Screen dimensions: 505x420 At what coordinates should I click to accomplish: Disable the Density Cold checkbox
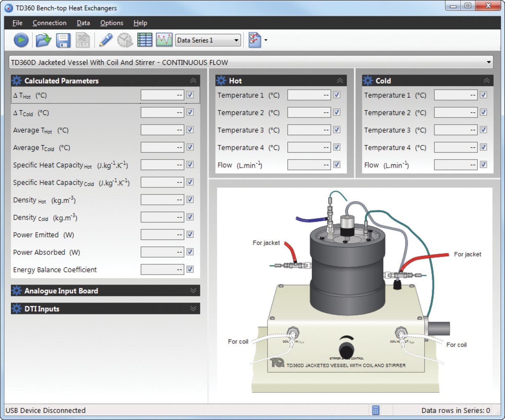[x=190, y=217]
